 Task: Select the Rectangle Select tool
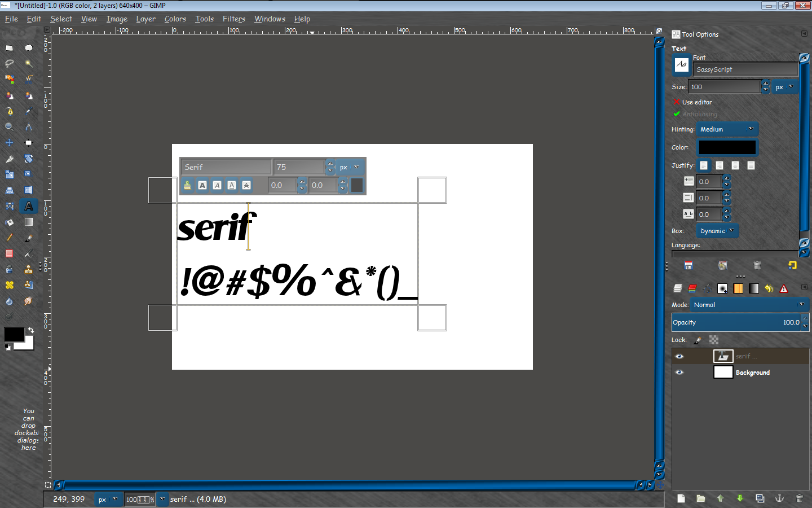(10, 48)
